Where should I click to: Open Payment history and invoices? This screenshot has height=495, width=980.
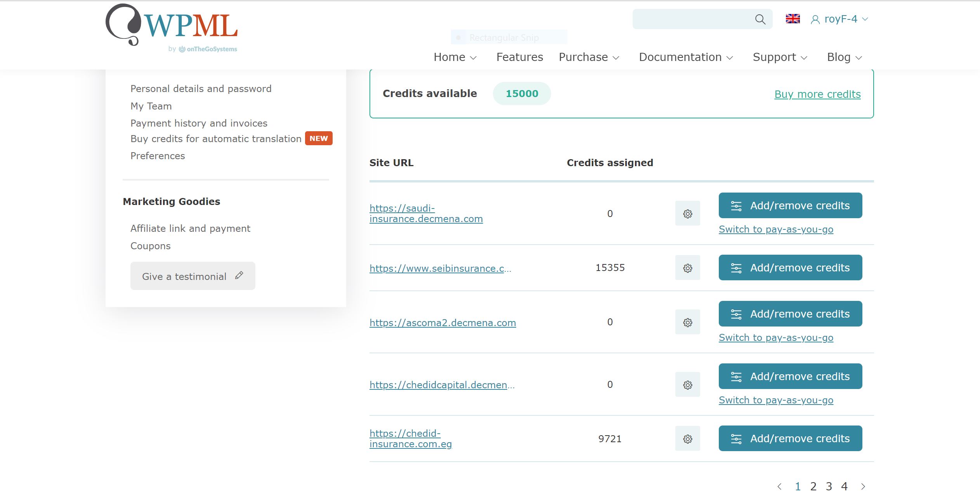click(199, 123)
